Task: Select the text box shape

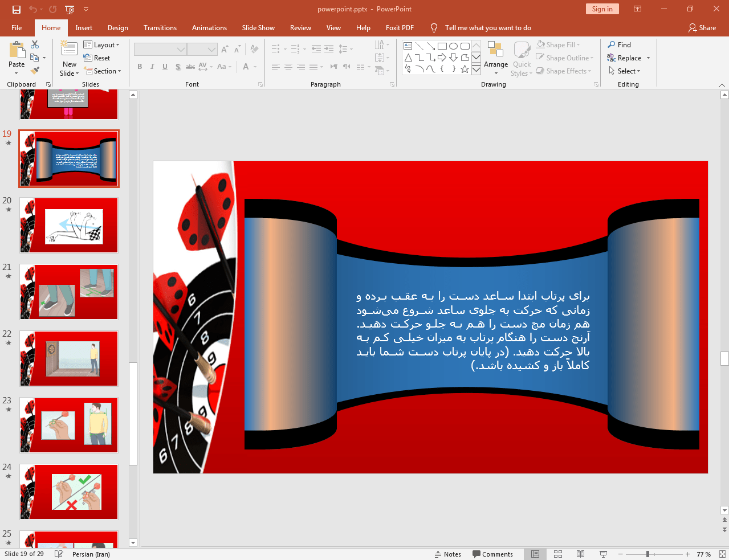Action: 408,46
